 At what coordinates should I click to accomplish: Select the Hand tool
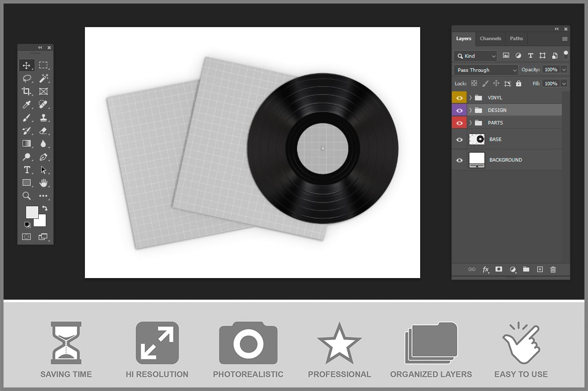[44, 183]
